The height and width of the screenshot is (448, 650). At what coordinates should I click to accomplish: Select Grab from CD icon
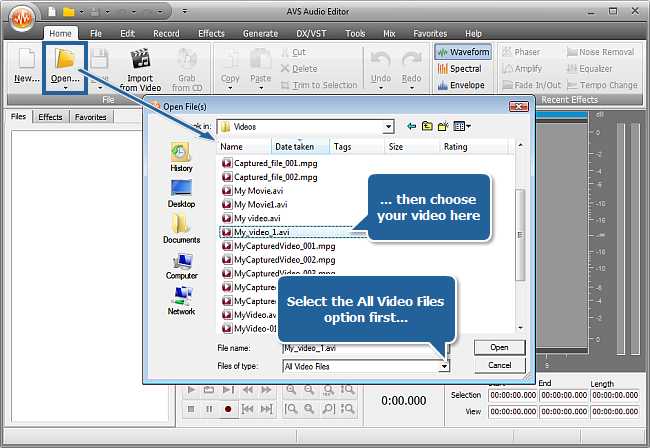pyautogui.click(x=187, y=69)
